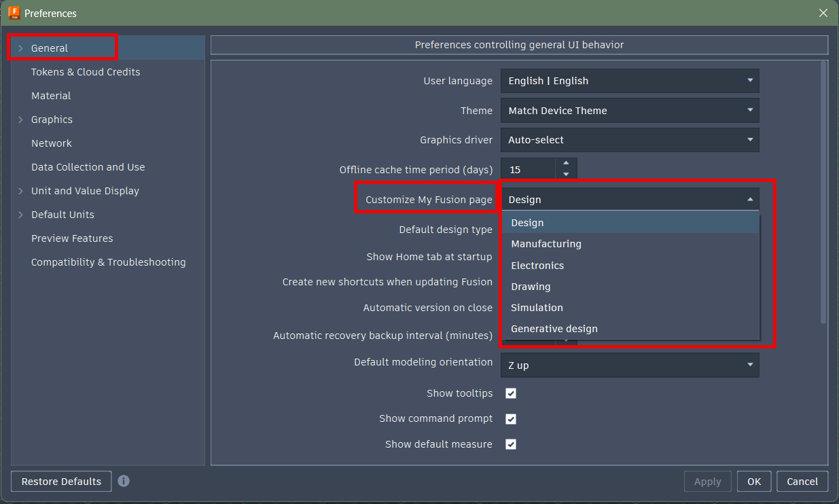Choose Drawing from the dropdown list
This screenshot has height=504, width=839.
[630, 287]
